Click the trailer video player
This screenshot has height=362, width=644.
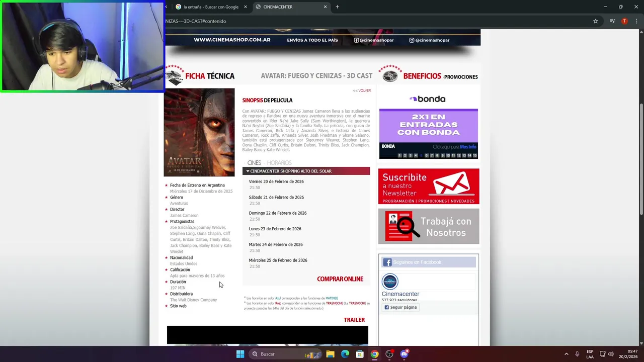(x=268, y=335)
